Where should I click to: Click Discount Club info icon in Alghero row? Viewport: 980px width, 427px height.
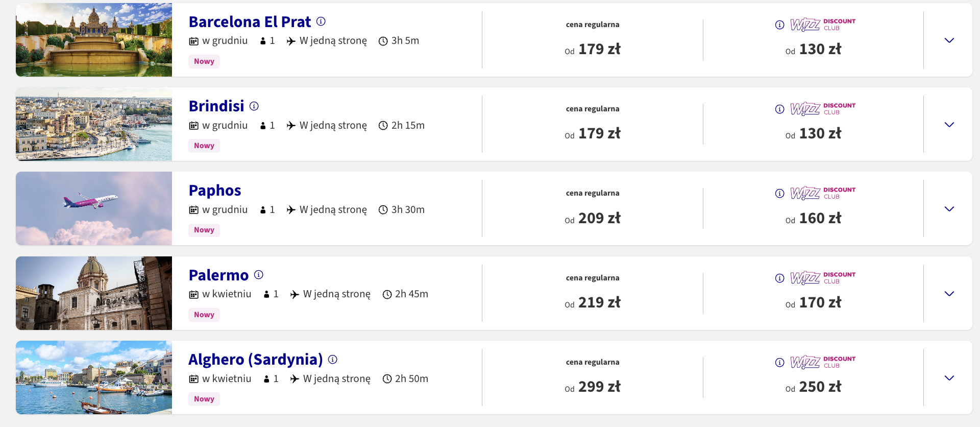779,363
